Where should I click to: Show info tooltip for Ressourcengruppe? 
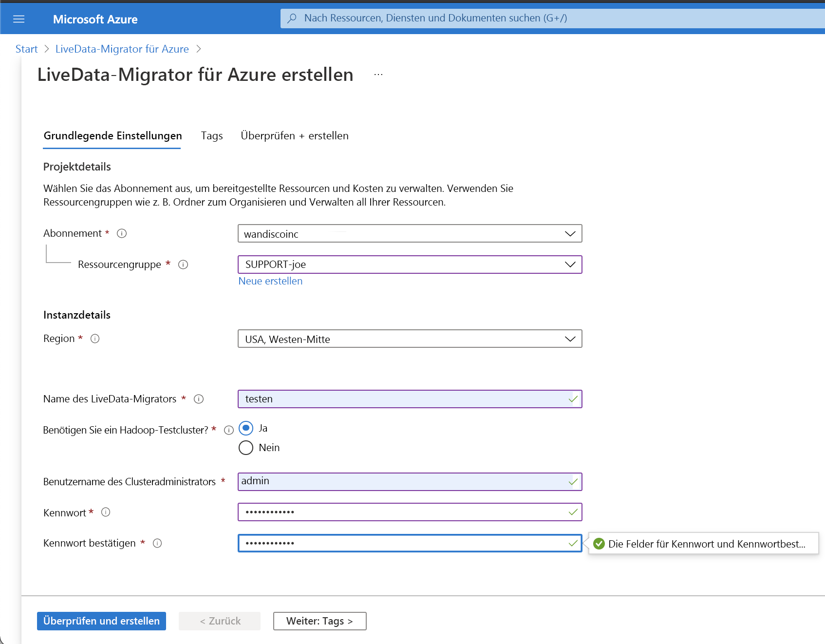(x=183, y=265)
